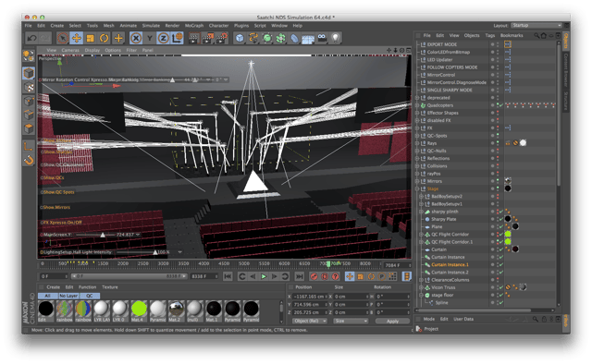
Task: Adjust MainScreen.Y slider handle
Action: click(x=103, y=235)
